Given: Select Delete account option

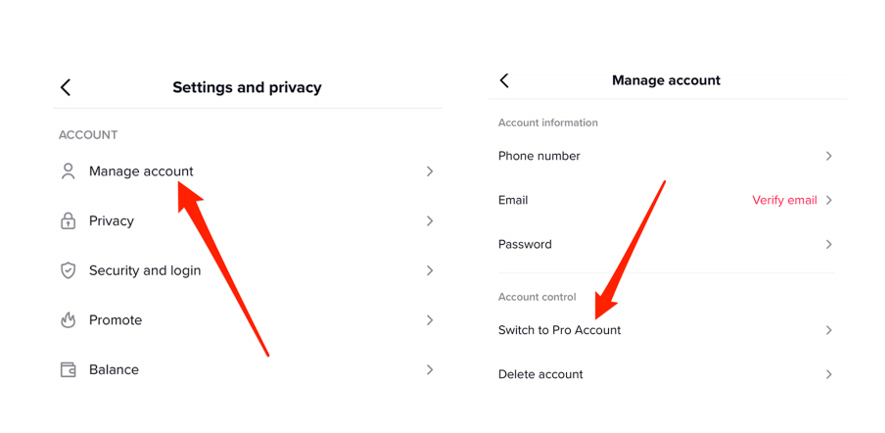Looking at the screenshot, I should tap(668, 374).
